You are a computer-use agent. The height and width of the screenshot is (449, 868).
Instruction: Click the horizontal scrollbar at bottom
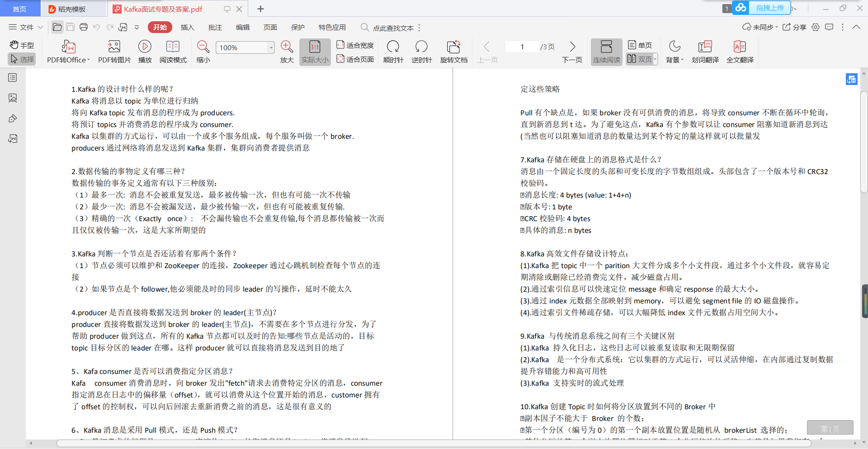[434, 444]
